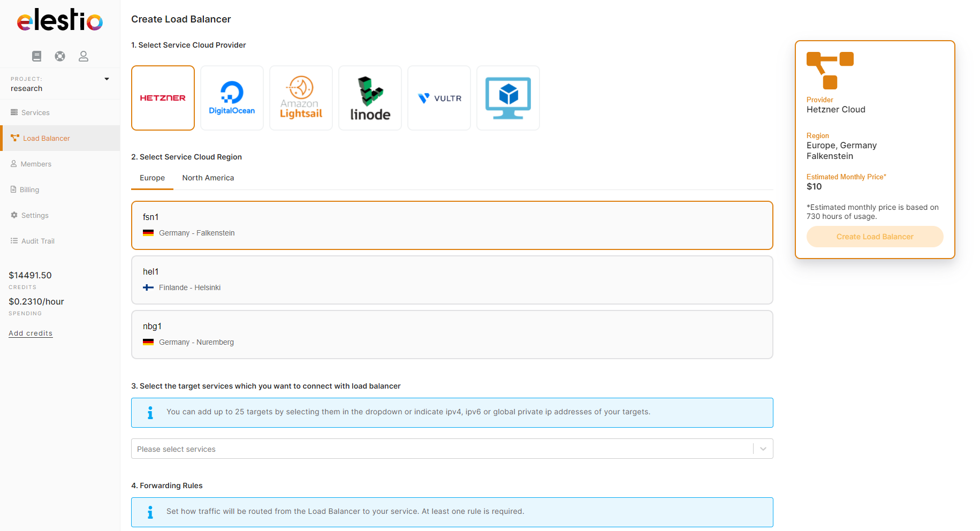980x531 pixels.
Task: Open Audit Trail in sidebar
Action: pyautogui.click(x=37, y=241)
